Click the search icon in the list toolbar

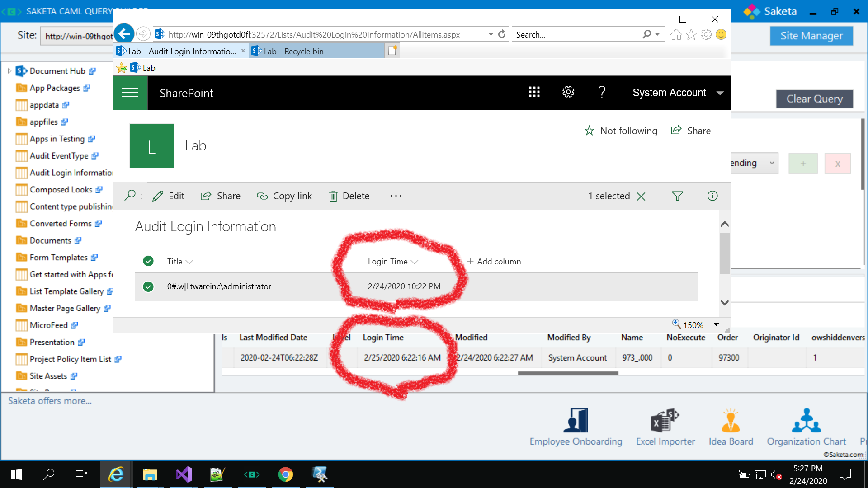(130, 195)
